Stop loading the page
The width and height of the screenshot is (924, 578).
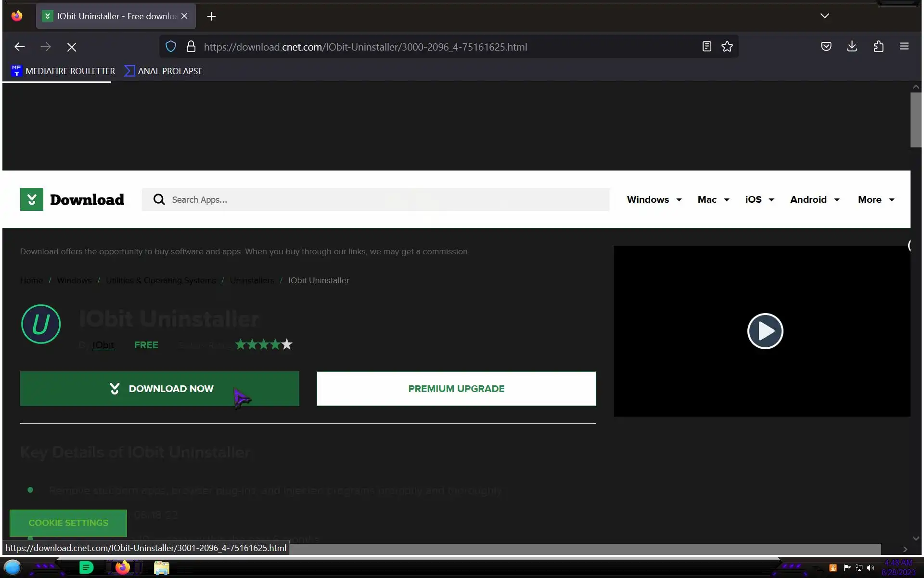pyautogui.click(x=72, y=47)
